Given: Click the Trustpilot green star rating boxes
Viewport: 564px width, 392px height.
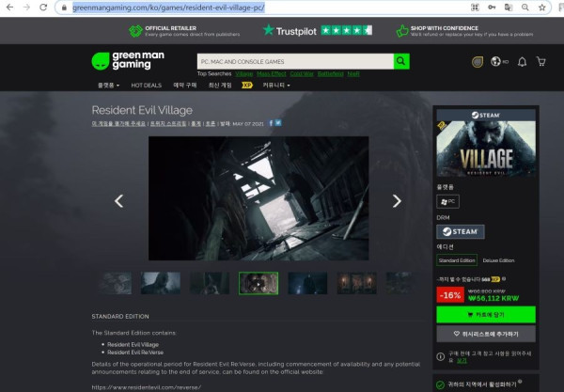Looking at the screenshot, I should [x=346, y=30].
